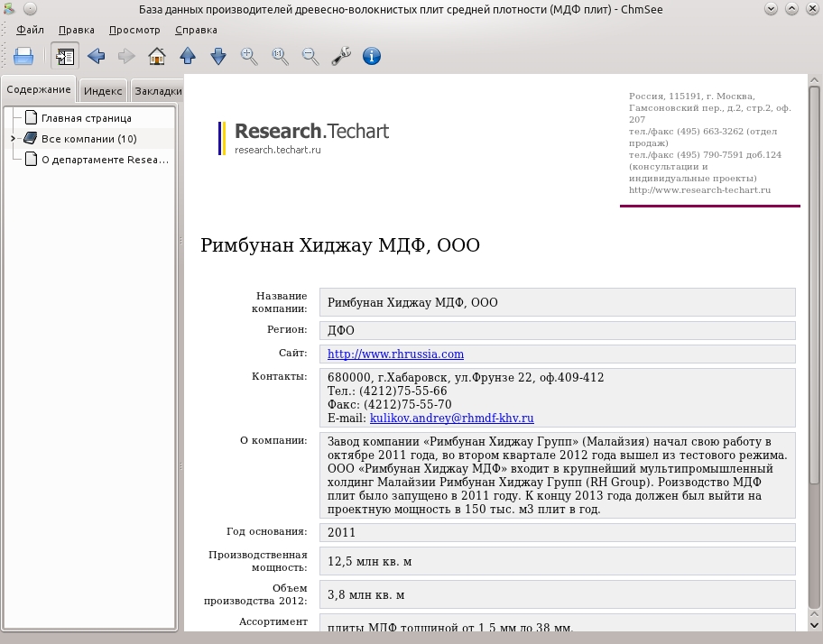Jump to next topic with down arrow
The height and width of the screenshot is (644, 823).
click(218, 56)
